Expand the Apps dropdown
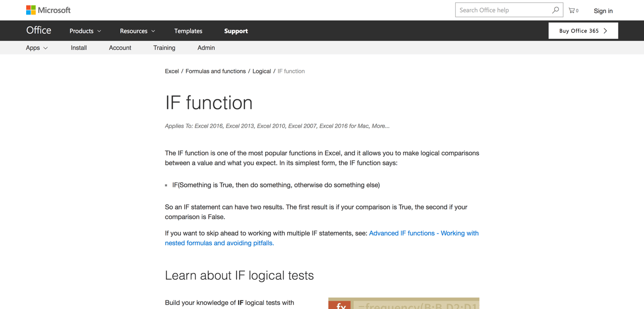Screen dimensions: 644x309 (x=36, y=48)
